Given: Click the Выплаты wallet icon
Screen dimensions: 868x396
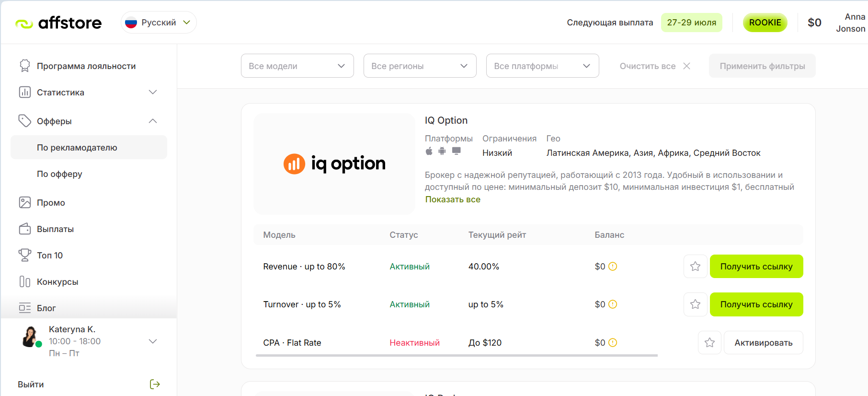Looking at the screenshot, I should (25, 229).
